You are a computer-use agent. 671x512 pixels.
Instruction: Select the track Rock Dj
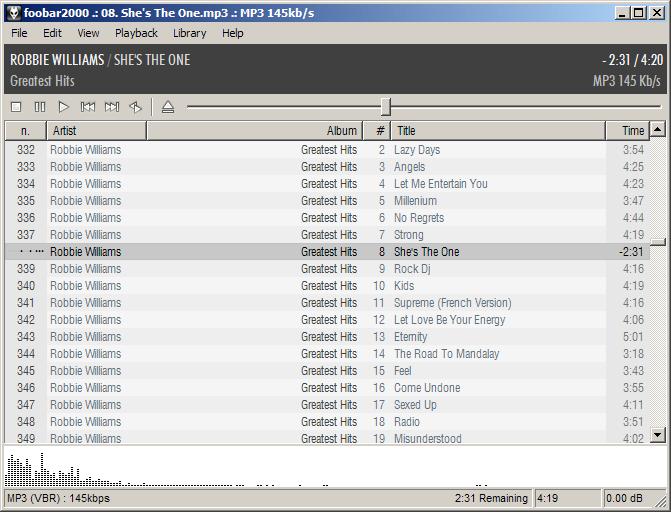coord(411,269)
